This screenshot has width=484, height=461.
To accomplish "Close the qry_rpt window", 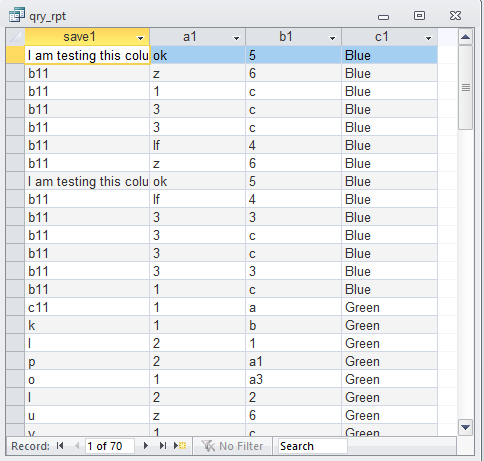I will click(x=455, y=15).
